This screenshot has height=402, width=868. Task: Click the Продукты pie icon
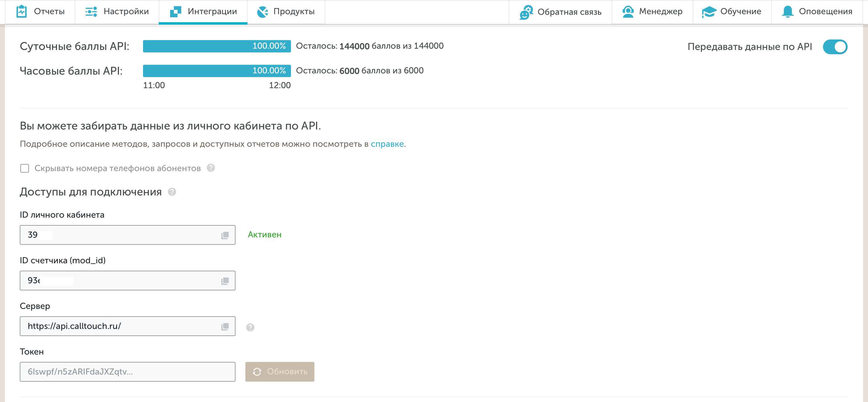click(x=263, y=12)
